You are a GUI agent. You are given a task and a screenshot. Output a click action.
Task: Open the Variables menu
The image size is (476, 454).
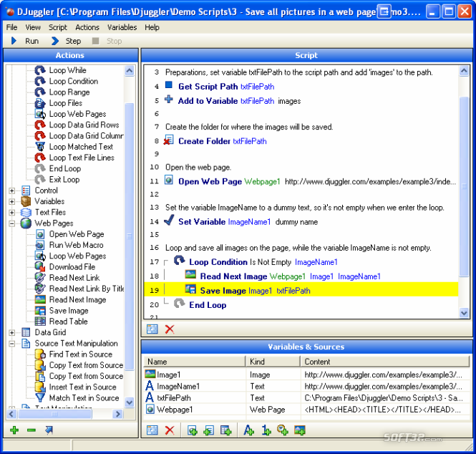(x=122, y=27)
